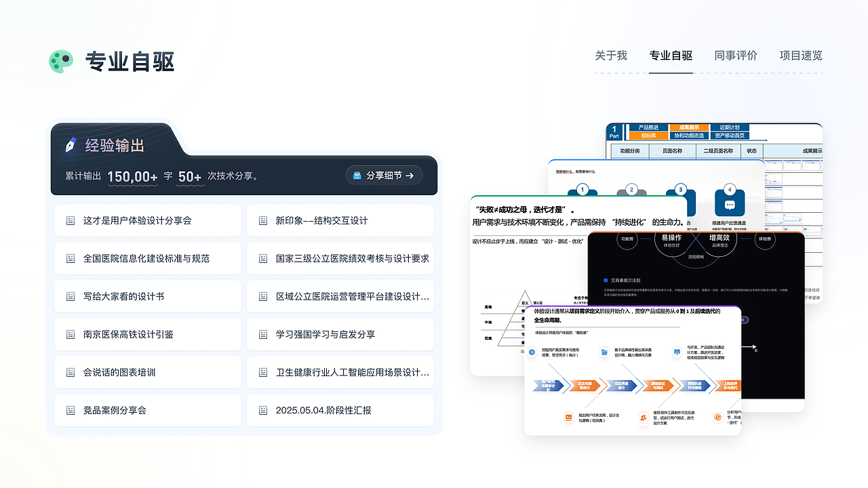Click the green palette logo icon
Image resolution: width=868 pixels, height=488 pixels.
[61, 62]
